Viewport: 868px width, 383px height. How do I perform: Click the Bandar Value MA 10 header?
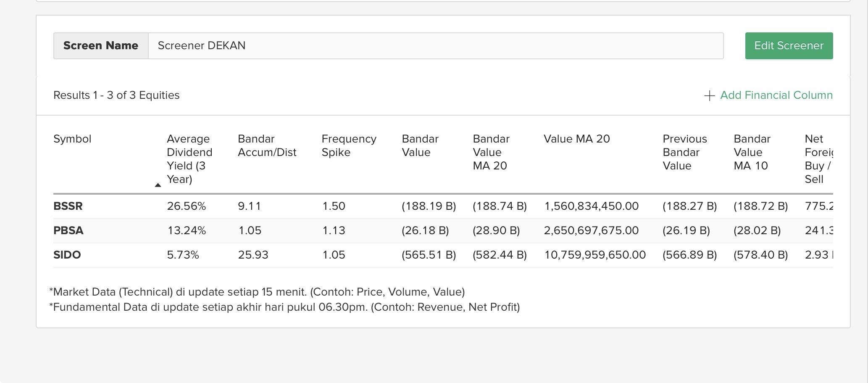(752, 152)
